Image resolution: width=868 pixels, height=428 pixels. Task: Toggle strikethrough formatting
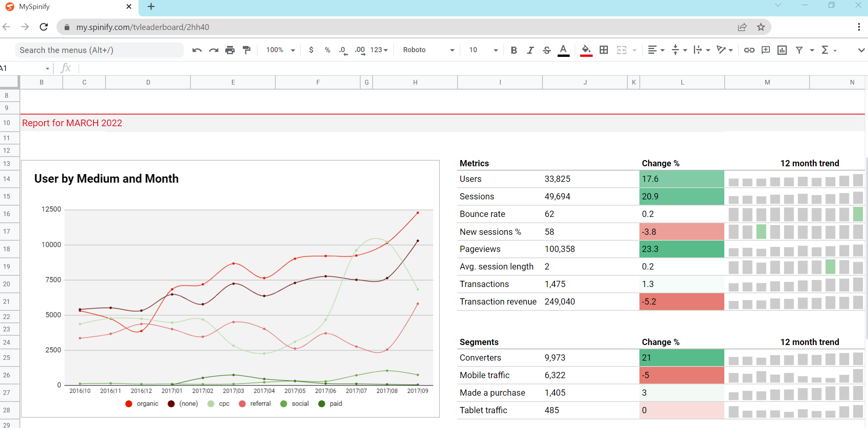[x=547, y=50]
